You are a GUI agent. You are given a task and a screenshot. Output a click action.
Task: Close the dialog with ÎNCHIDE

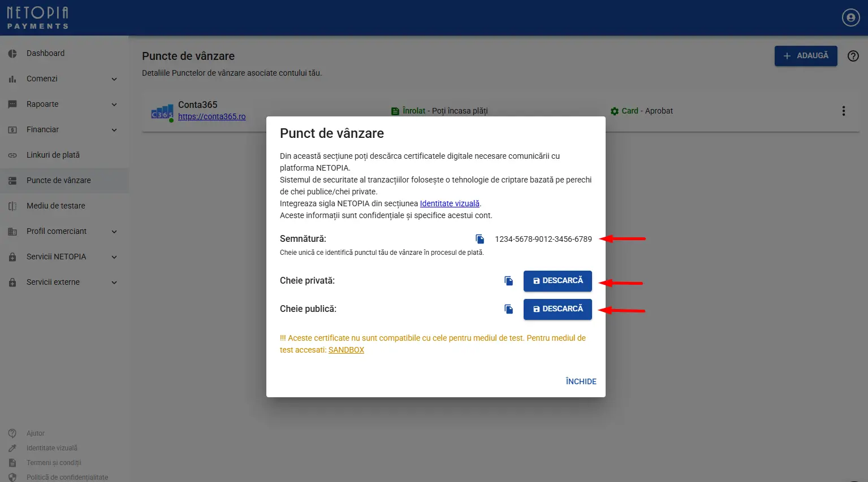click(x=581, y=381)
